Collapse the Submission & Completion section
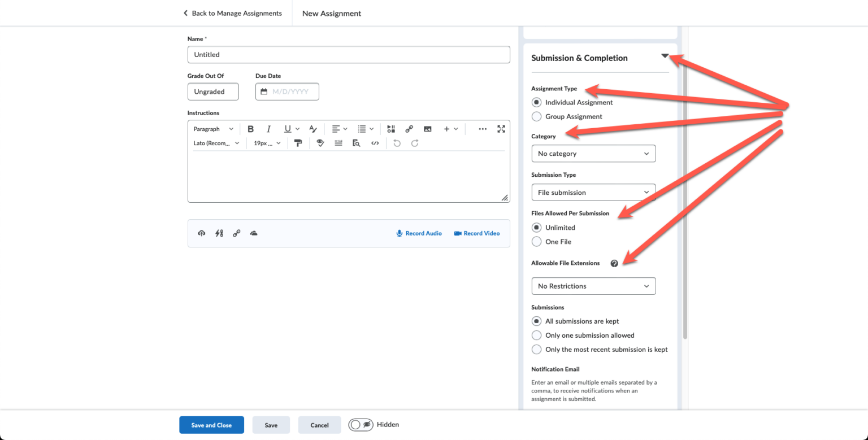This screenshot has width=868, height=440. (x=665, y=56)
